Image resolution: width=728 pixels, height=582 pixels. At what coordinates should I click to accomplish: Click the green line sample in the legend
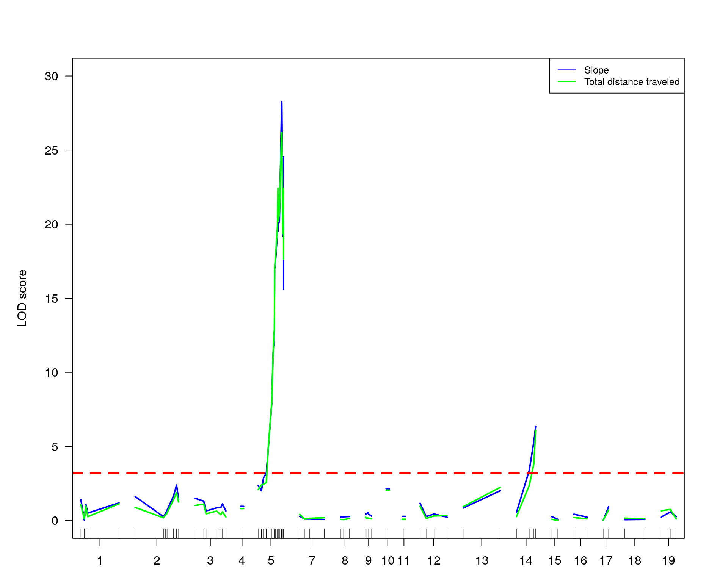click(567, 82)
